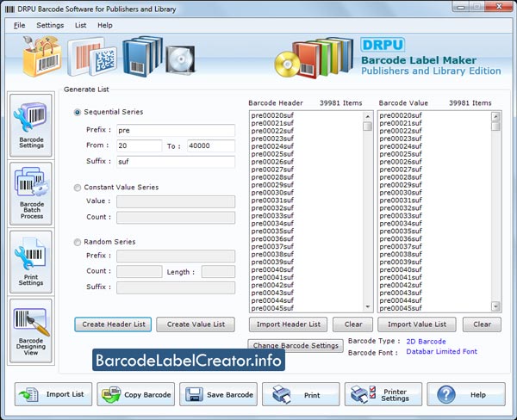The height and width of the screenshot is (420, 517).
Task: Click the DRPU logo in header
Action: (383, 45)
